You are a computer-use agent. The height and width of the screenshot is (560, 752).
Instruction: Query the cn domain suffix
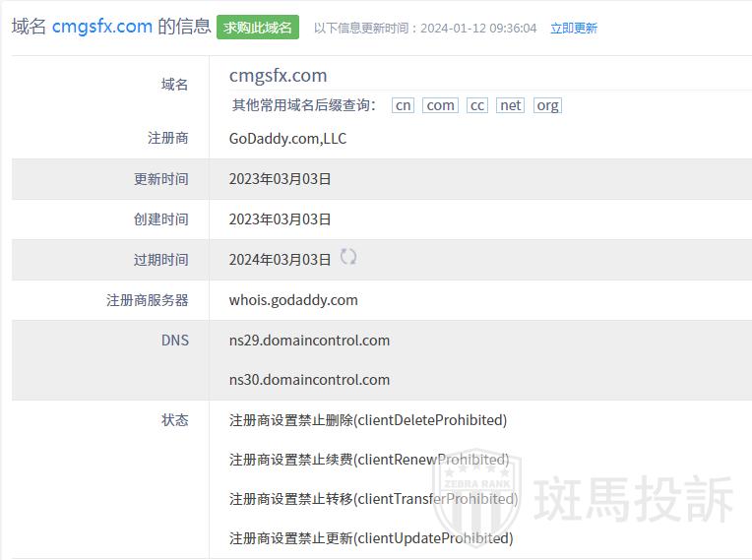403,105
